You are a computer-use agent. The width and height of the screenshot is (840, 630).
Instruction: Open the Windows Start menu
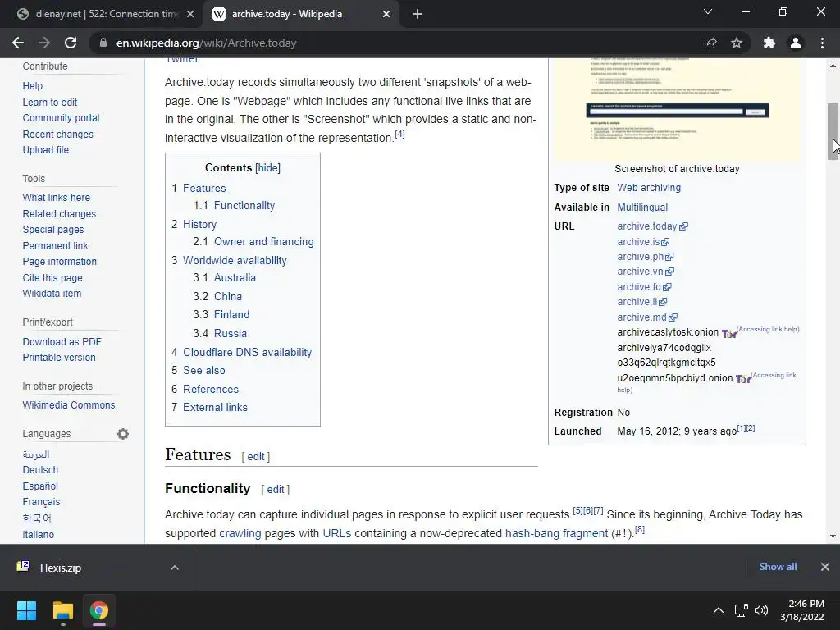pos(26,610)
